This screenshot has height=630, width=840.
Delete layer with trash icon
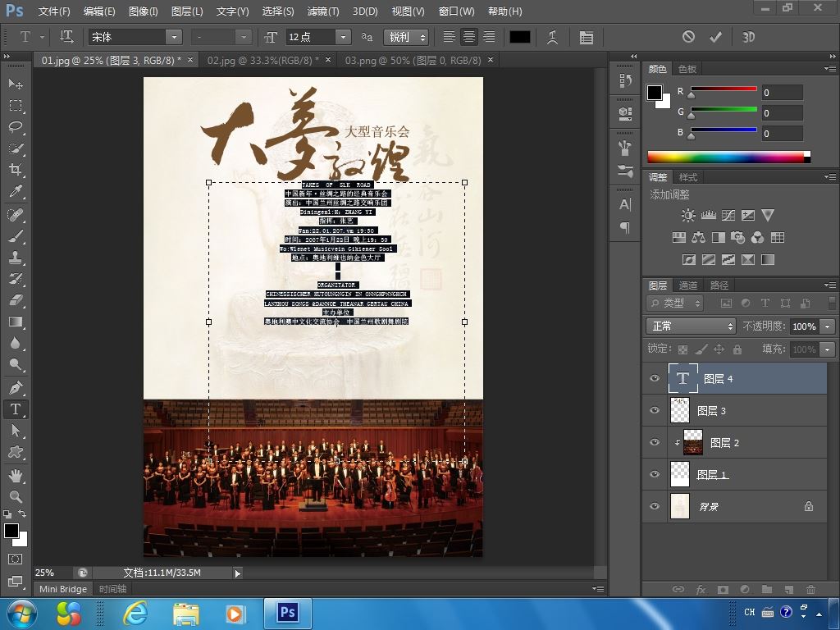pyautogui.click(x=810, y=589)
